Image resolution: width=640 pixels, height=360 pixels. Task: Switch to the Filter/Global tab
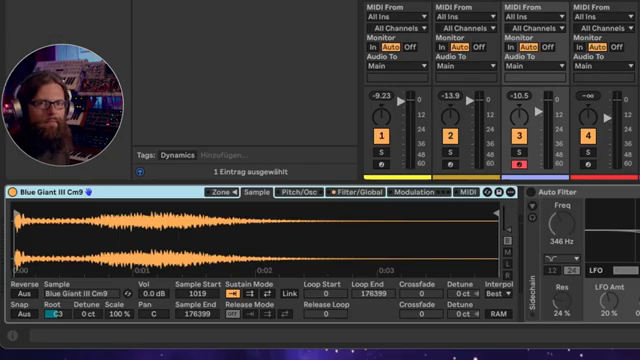tap(356, 192)
